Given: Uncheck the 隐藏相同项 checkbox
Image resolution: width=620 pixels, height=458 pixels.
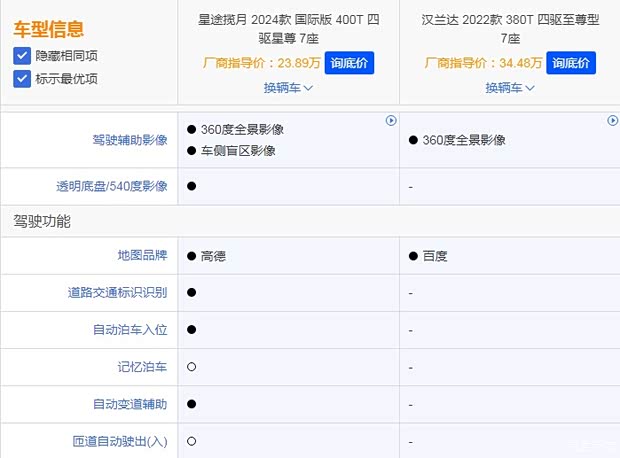Looking at the screenshot, I should [22, 56].
